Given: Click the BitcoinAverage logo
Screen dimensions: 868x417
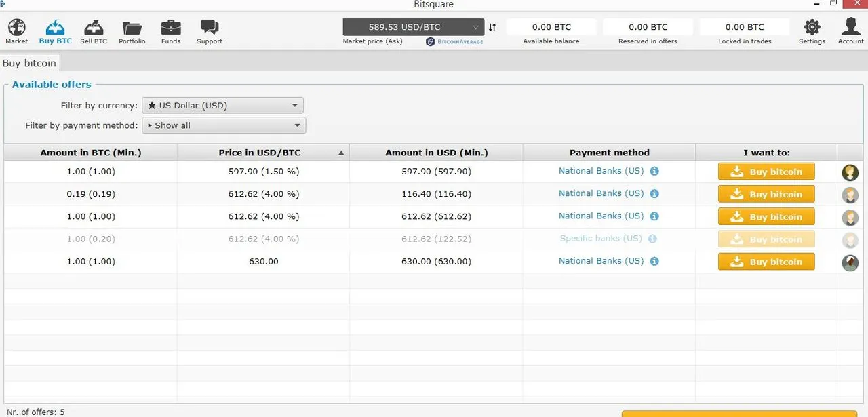Looking at the screenshot, I should [454, 41].
